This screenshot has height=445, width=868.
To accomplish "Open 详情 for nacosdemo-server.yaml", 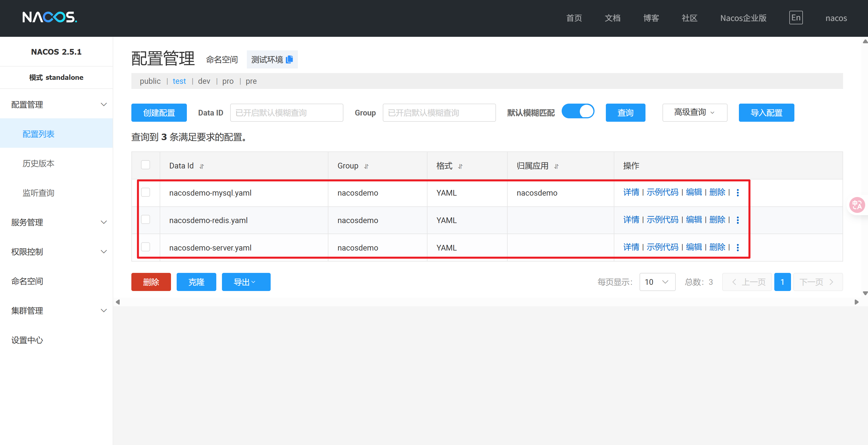I will click(x=631, y=247).
